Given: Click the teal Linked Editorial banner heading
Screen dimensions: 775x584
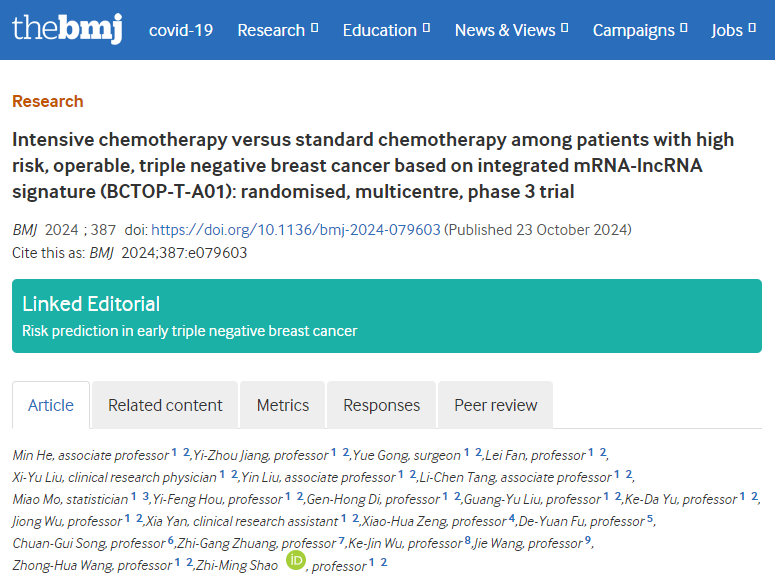Looking at the screenshot, I should tap(91, 304).
